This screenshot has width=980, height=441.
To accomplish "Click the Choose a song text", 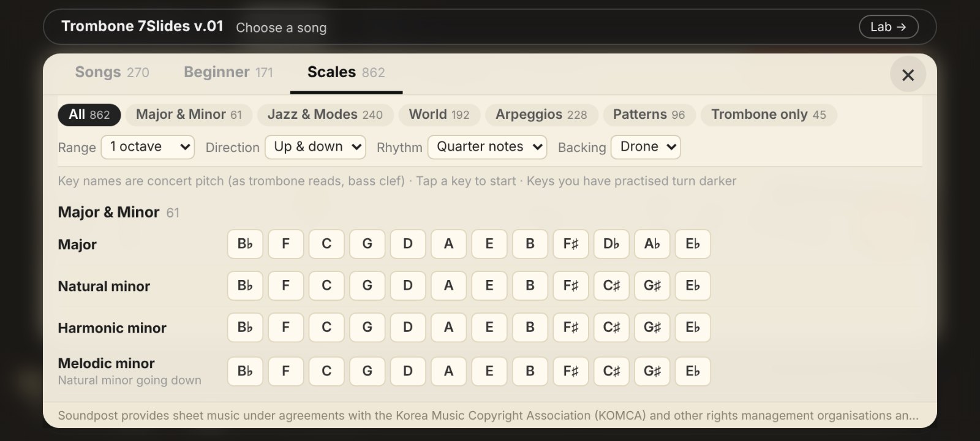I will 281,28.
